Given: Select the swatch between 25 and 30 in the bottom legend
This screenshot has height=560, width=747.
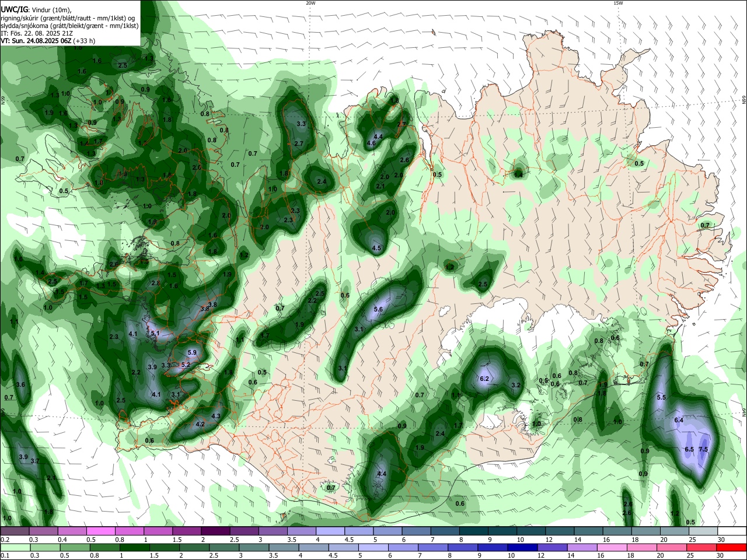Looking at the screenshot, I should pos(701,547).
